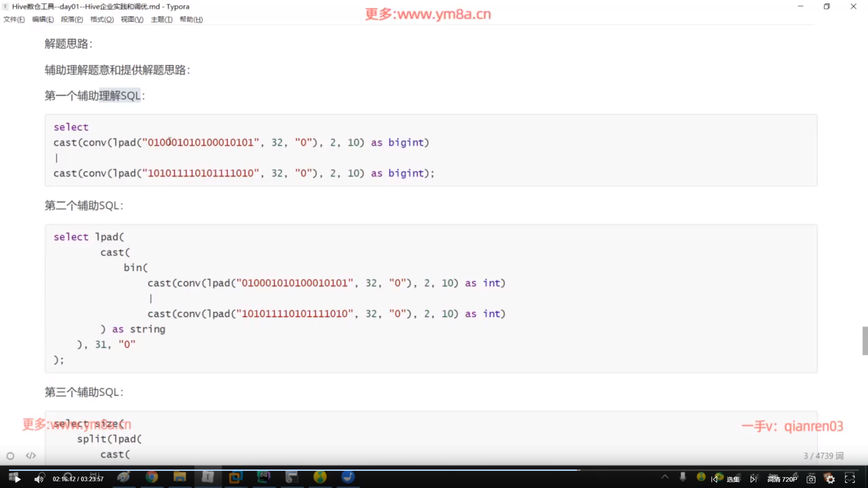This screenshot has width=868, height=488.
Task: Open the 高清 720P quality selector
Action: (x=782, y=479)
